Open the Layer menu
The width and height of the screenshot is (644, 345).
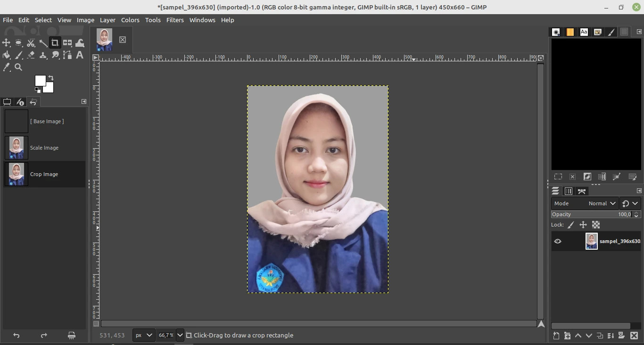pyautogui.click(x=107, y=20)
